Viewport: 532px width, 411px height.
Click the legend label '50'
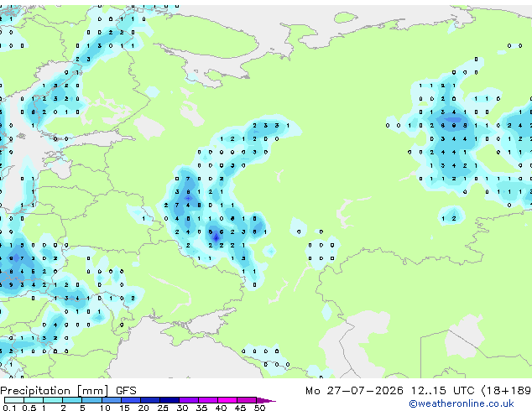[x=260, y=408]
